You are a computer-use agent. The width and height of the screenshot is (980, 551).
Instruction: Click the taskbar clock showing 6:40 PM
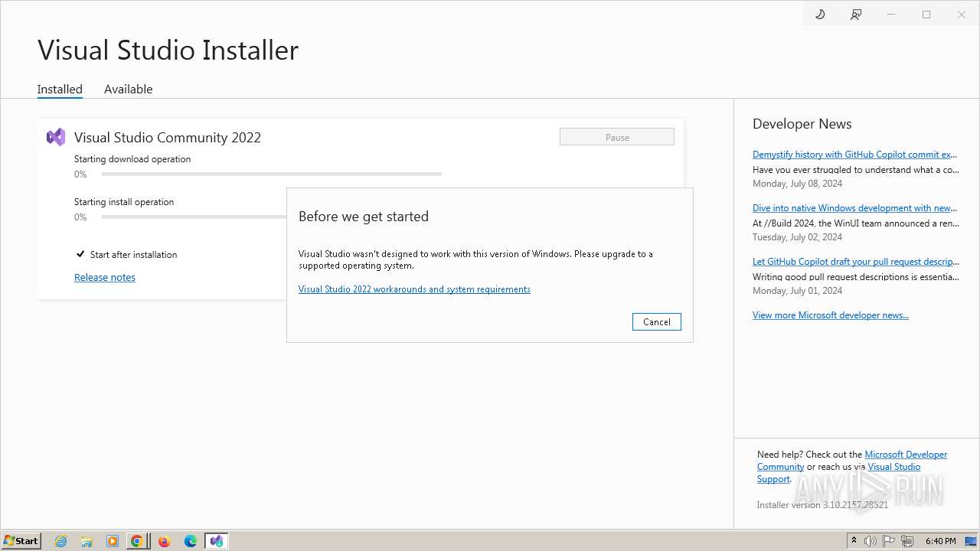tap(940, 541)
